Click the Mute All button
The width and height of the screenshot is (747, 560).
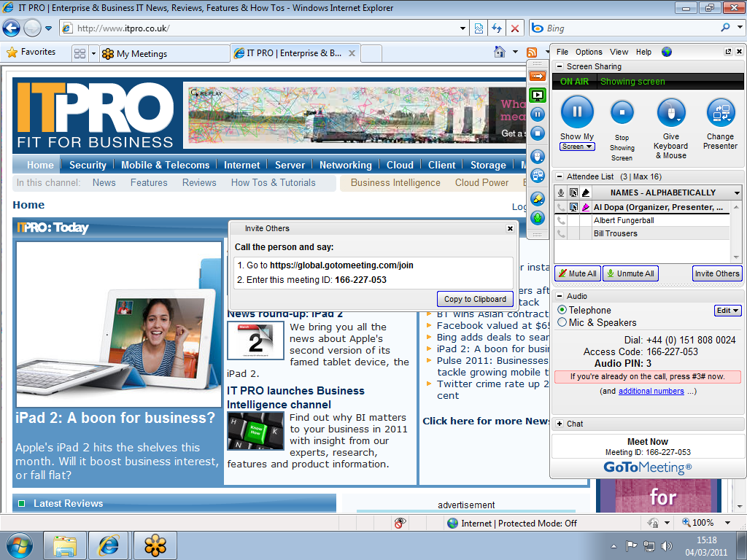pos(578,273)
